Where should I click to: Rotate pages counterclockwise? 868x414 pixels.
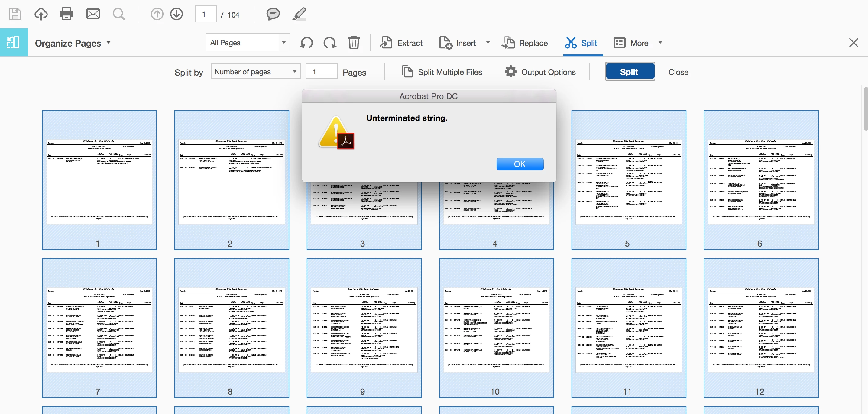coord(306,43)
